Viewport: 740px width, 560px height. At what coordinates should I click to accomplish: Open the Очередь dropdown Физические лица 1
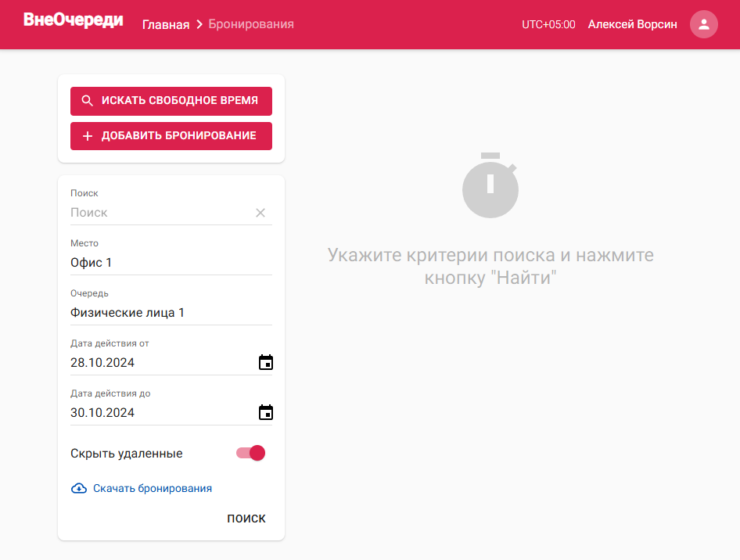(x=171, y=313)
